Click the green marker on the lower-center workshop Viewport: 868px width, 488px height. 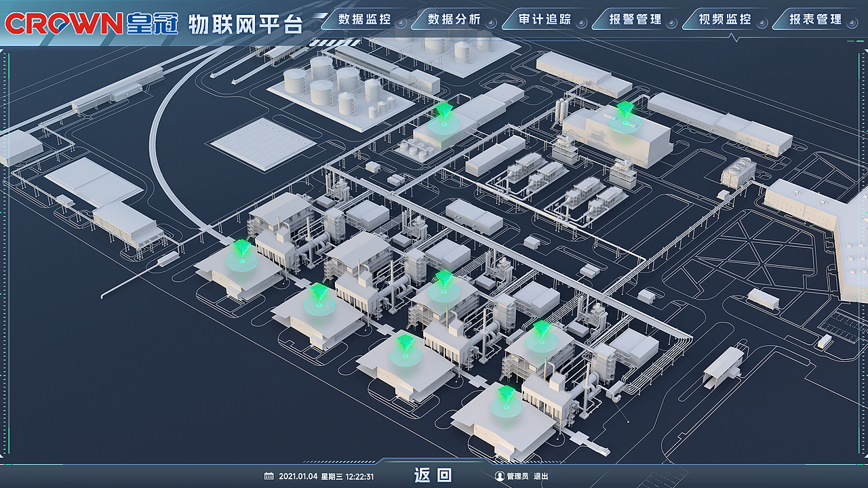pos(406,342)
